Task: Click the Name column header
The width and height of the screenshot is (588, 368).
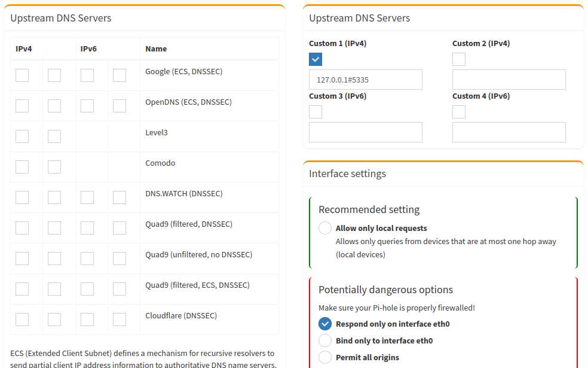Action: click(x=156, y=49)
